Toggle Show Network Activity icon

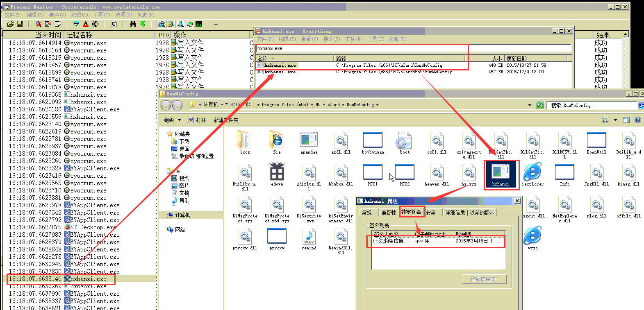pyautogui.click(x=180, y=24)
